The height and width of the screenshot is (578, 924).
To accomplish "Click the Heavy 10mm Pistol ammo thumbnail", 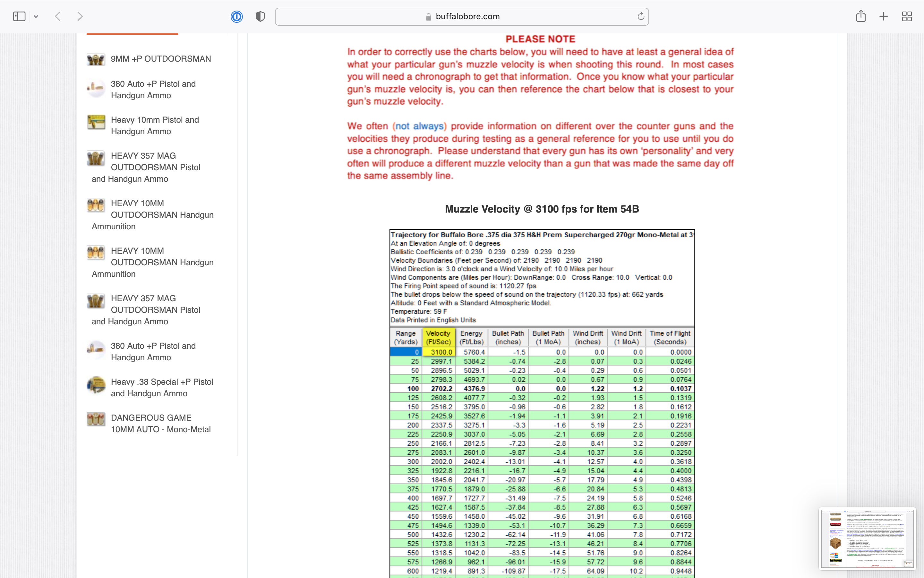I will (96, 122).
